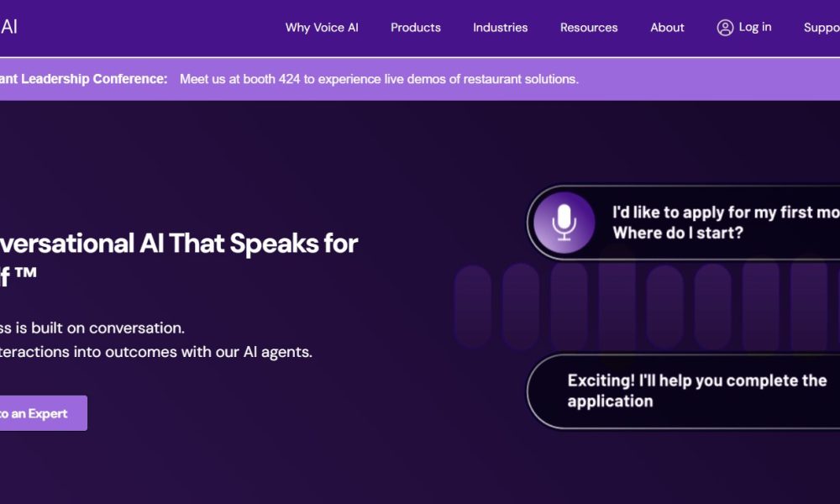Open the Products menu
The height and width of the screenshot is (504, 840).
point(416,28)
